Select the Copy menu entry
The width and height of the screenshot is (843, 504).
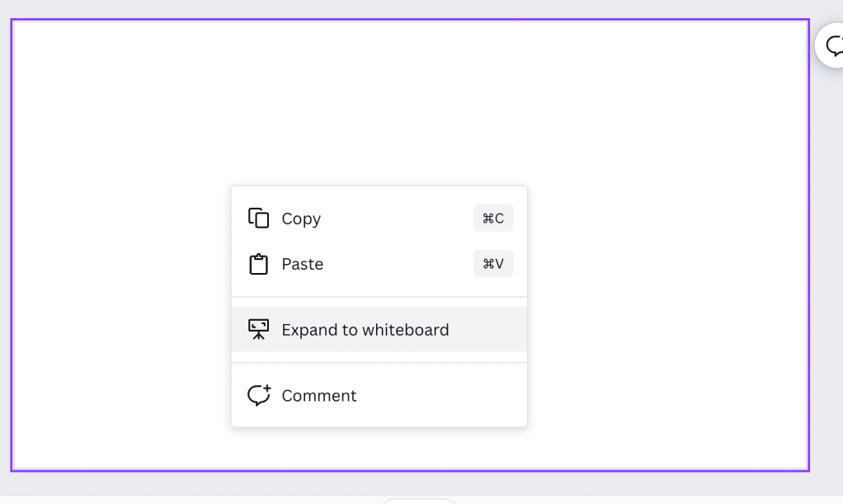[301, 219]
